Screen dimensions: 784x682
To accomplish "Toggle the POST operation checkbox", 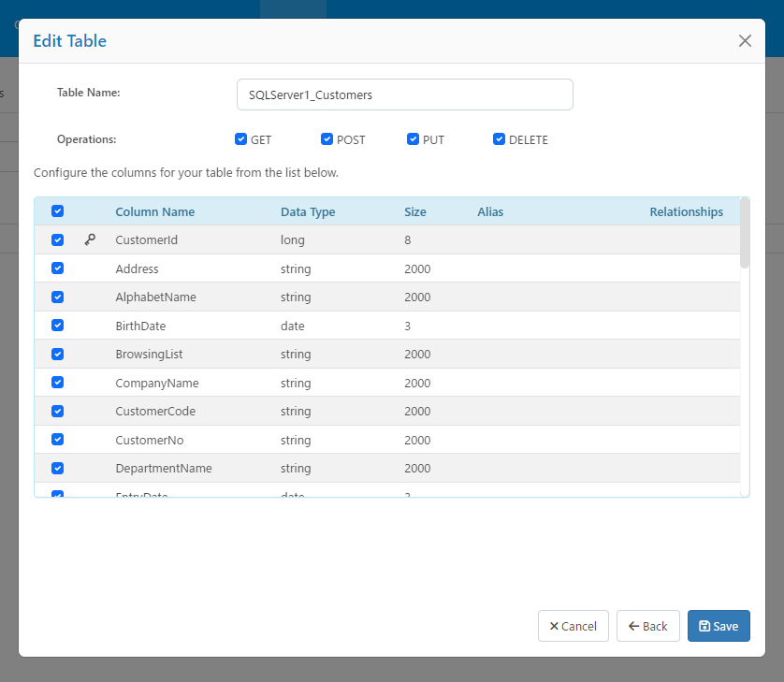I will coord(327,139).
